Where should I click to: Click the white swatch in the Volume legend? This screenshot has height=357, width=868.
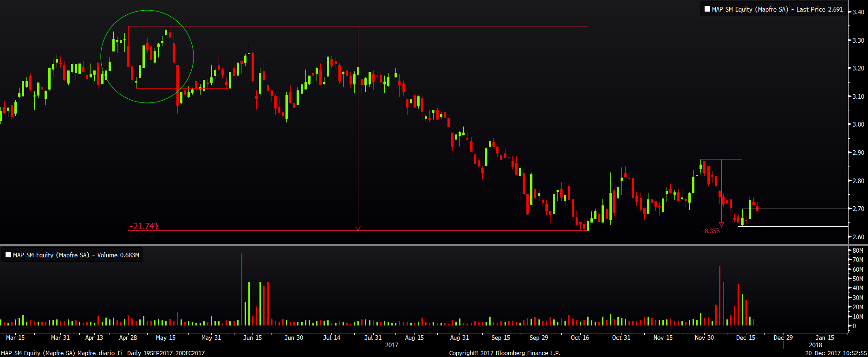point(8,255)
